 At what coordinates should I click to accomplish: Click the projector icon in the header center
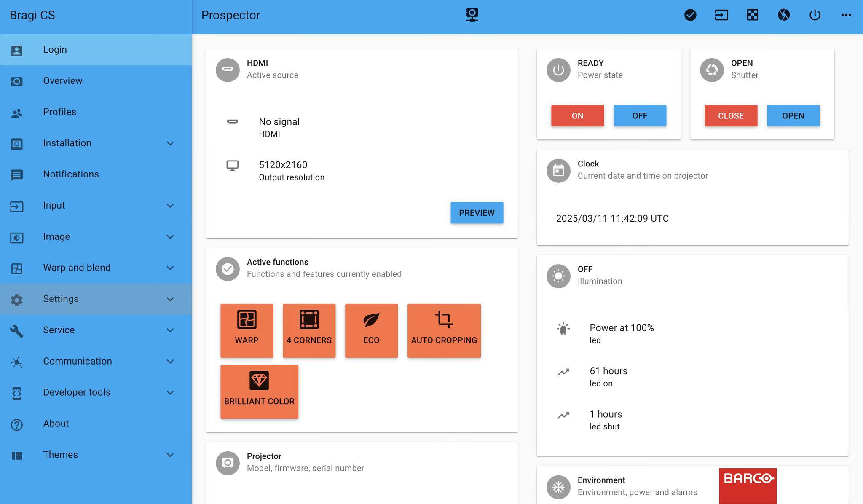(x=472, y=15)
